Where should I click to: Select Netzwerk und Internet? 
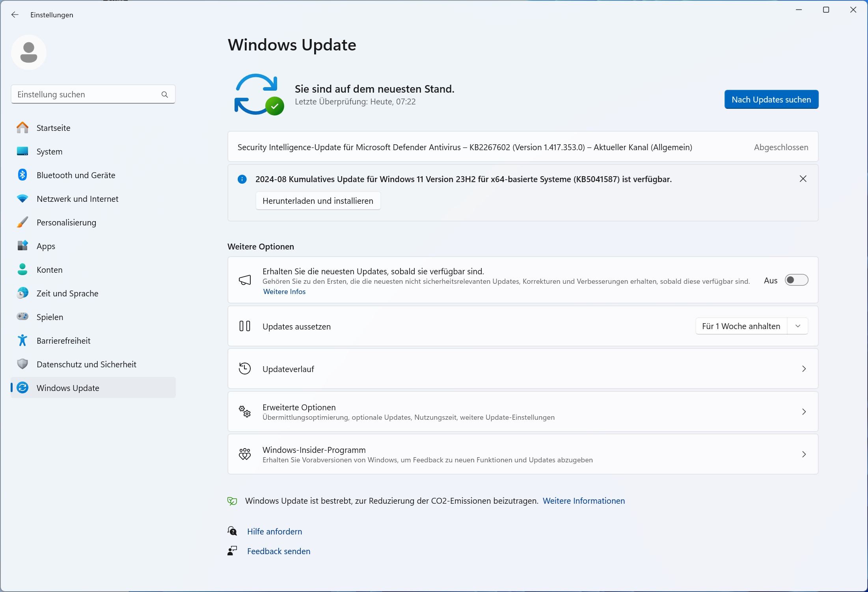pos(93,199)
